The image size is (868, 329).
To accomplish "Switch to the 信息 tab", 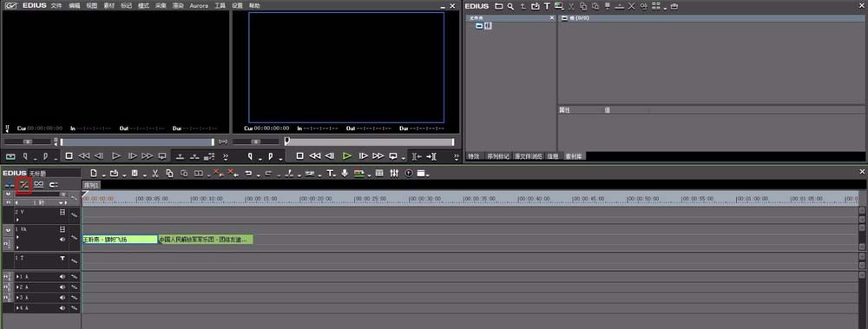I will [x=553, y=156].
